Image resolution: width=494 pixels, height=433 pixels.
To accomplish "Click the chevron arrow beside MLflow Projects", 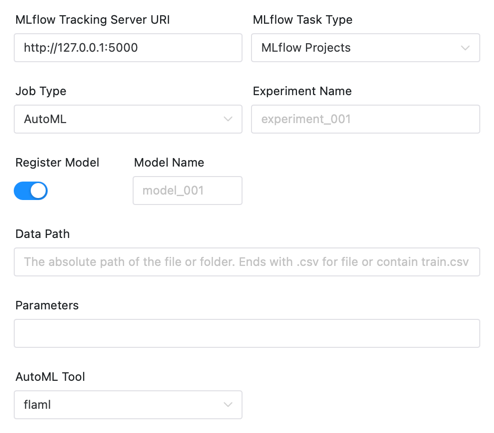I will 465,48.
